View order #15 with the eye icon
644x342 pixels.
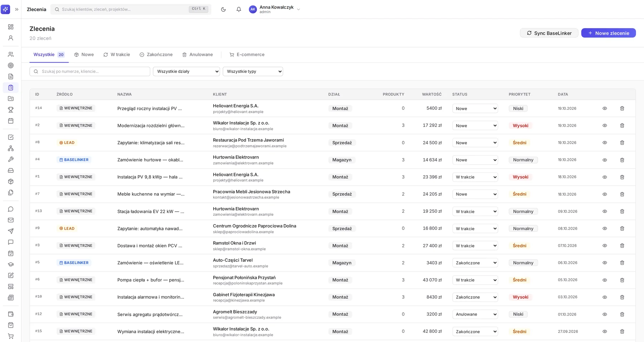[x=605, y=331]
